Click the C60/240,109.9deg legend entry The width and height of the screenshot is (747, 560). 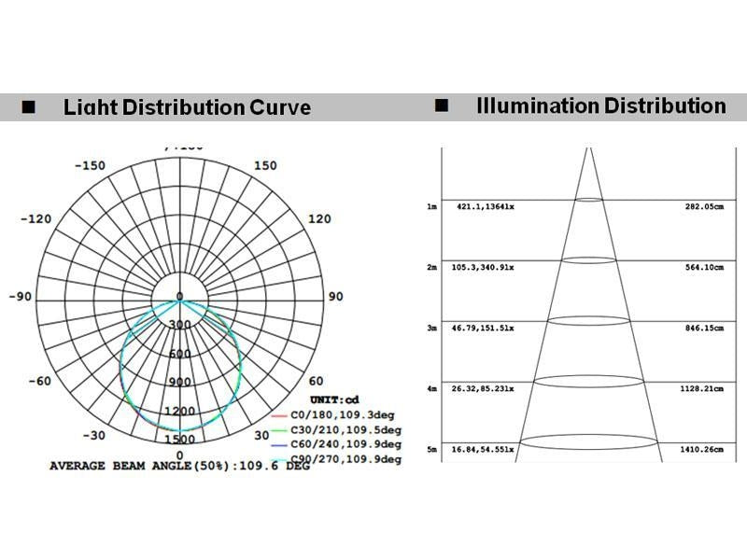coord(345,445)
